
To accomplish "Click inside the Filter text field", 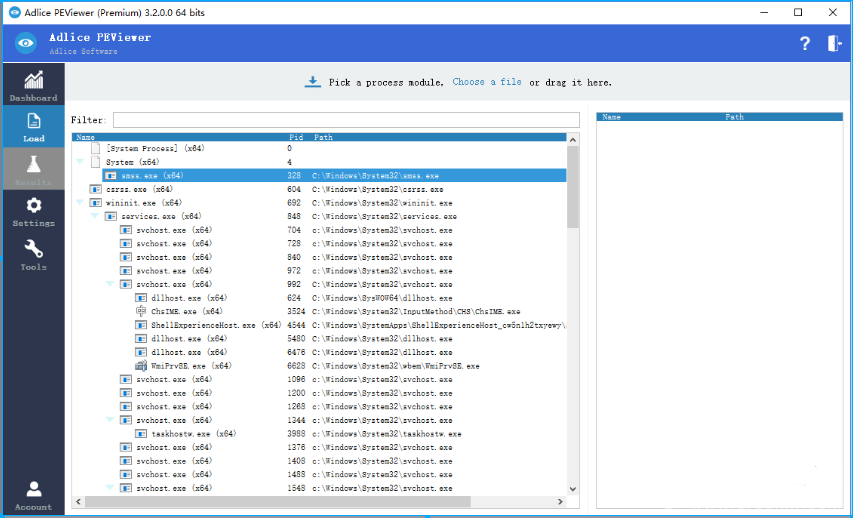I will click(x=346, y=120).
